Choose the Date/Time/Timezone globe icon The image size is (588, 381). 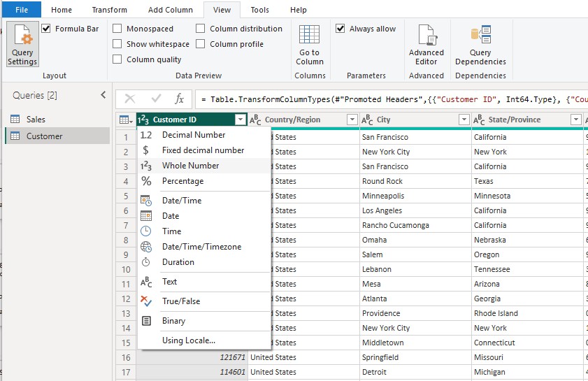(146, 247)
